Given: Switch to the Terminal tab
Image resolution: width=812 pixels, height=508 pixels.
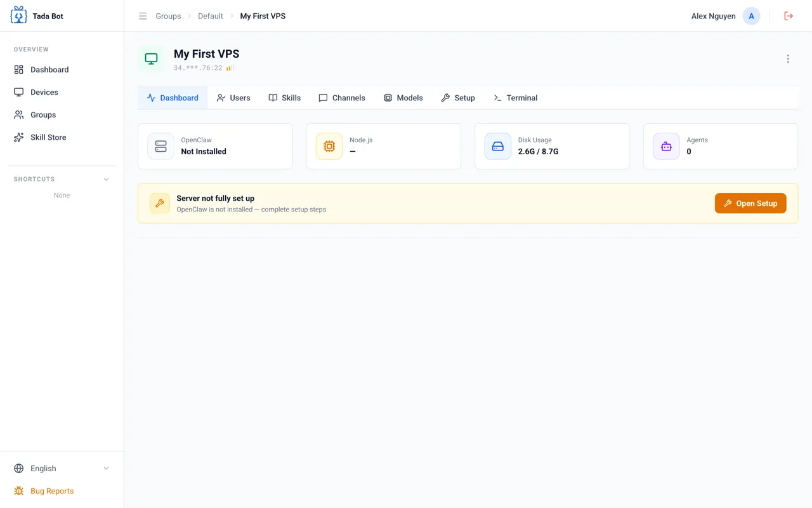Looking at the screenshot, I should click(516, 98).
